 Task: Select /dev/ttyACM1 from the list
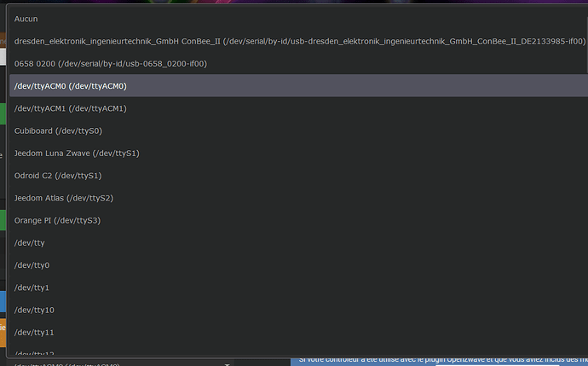click(298, 108)
